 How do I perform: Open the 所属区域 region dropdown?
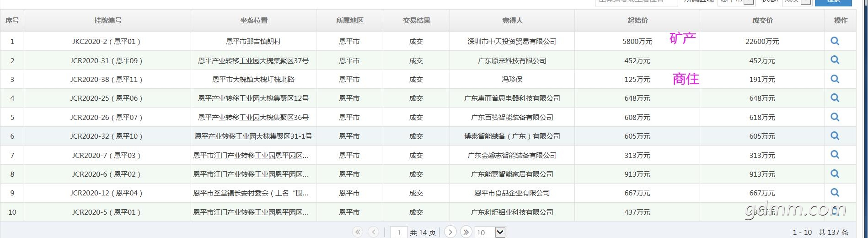coord(748,1)
